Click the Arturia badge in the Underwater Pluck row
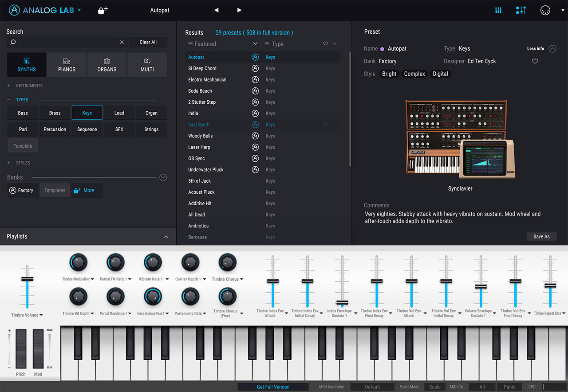568x392 pixels. 255,169
